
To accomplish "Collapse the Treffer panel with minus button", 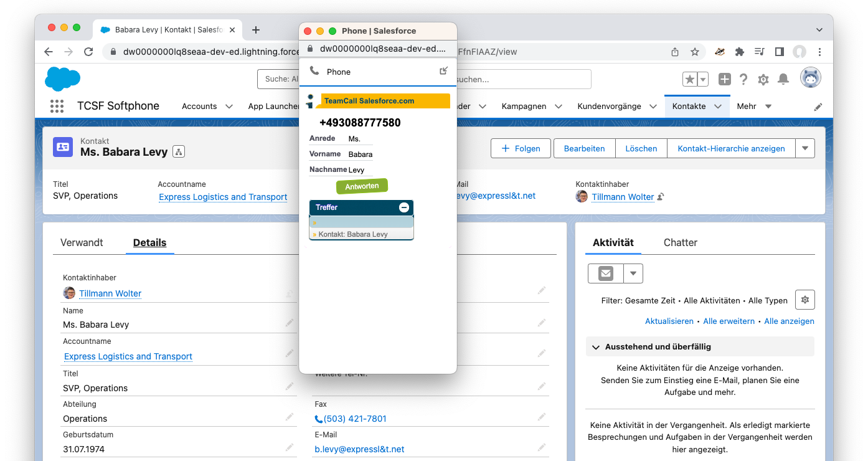I will click(x=404, y=207).
